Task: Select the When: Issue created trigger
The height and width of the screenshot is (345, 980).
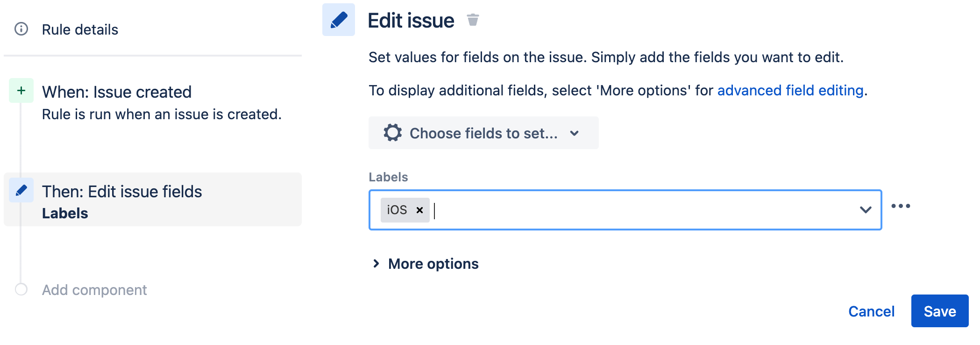Action: click(117, 92)
